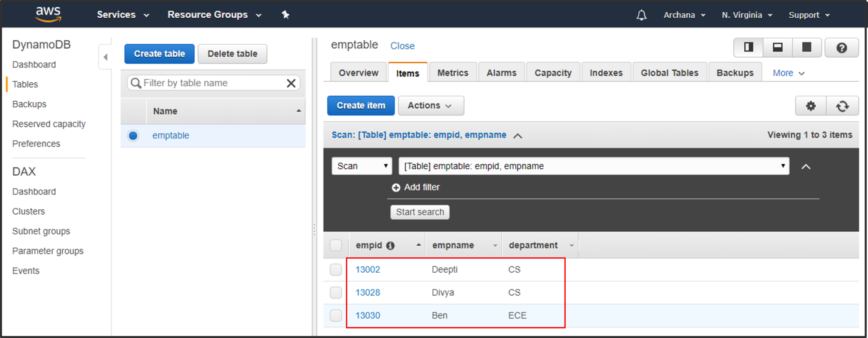Viewport: 868px width, 338px height.
Task: Collapse the scan filter panel chevron
Action: pos(806,167)
